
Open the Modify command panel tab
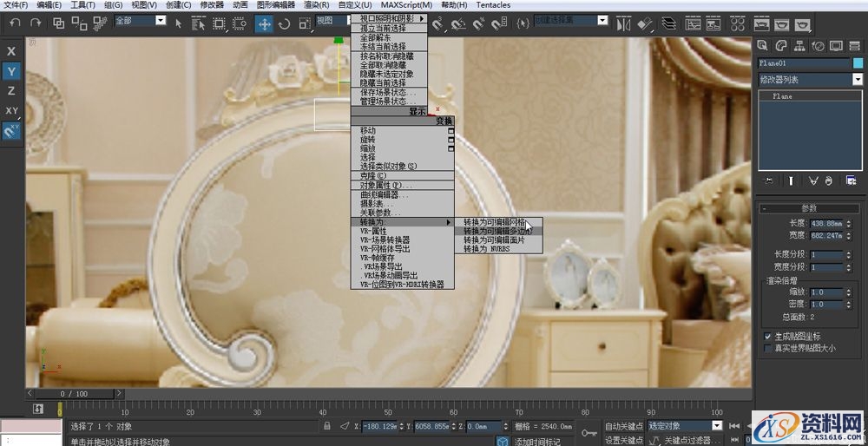point(781,45)
